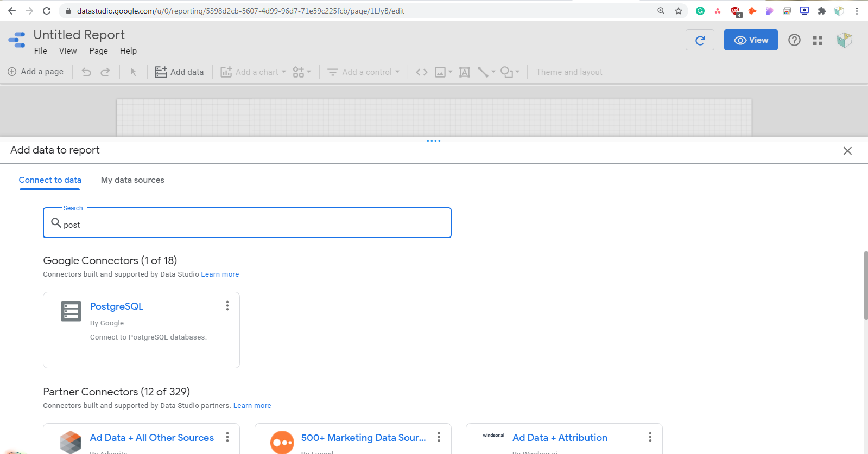
Task: Switch to the Connect to data tab
Action: (50, 180)
